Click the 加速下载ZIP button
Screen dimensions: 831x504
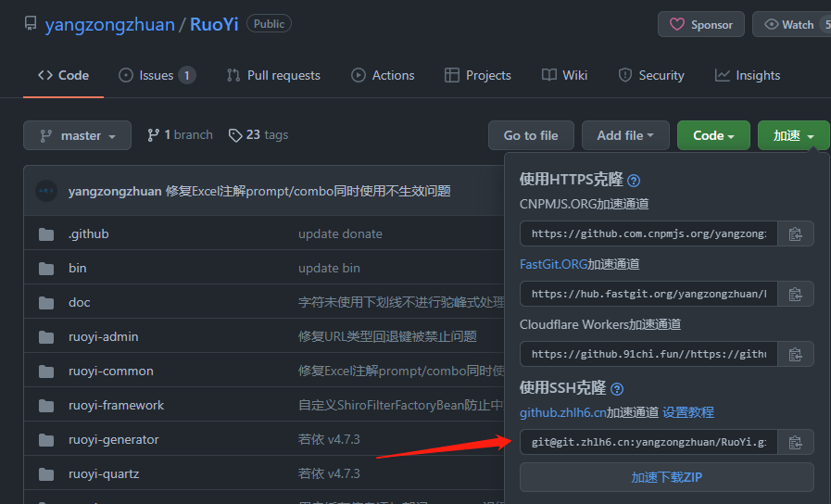pyautogui.click(x=667, y=477)
